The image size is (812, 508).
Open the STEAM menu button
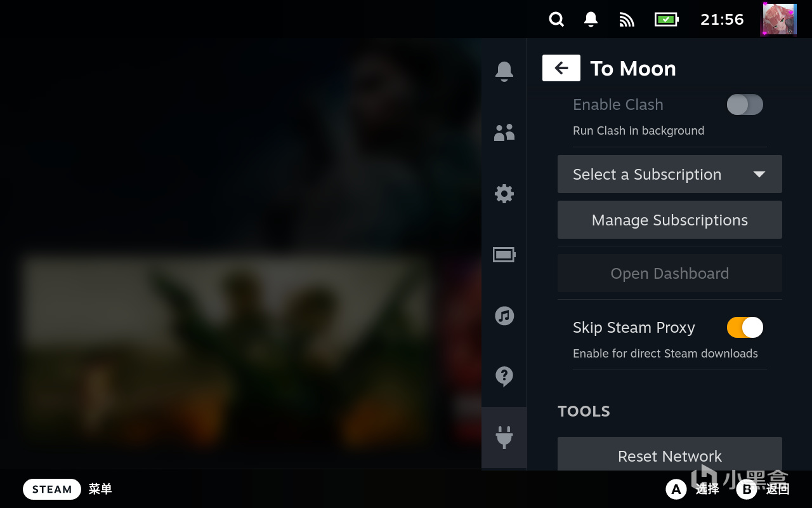(x=52, y=489)
